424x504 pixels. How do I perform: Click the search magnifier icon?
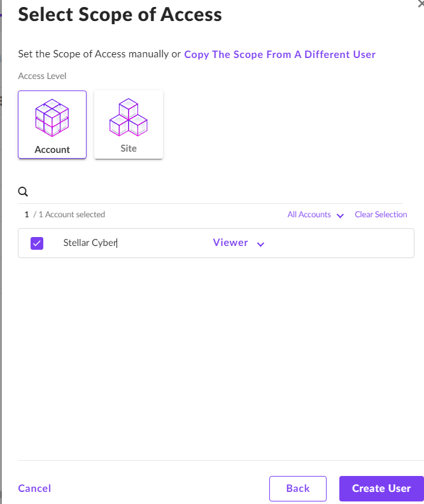23,191
